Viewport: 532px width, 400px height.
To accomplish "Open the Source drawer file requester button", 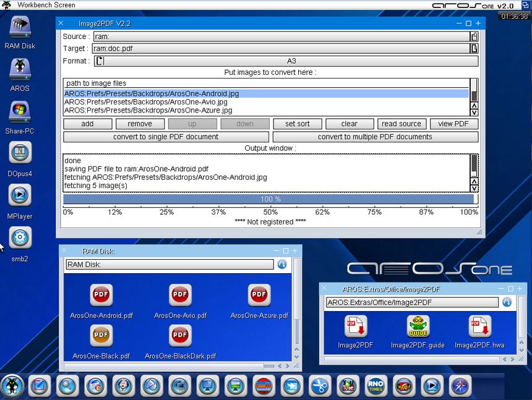I will click(474, 36).
